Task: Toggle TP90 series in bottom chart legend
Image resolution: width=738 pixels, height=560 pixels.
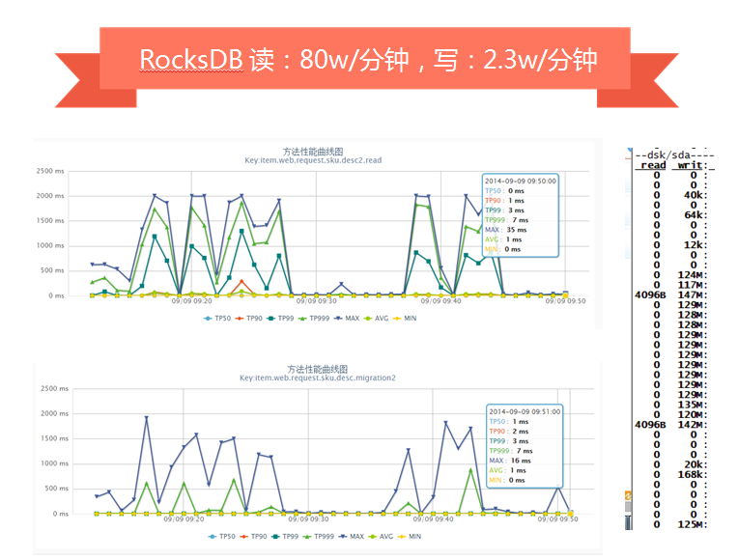Action: pyautogui.click(x=253, y=537)
